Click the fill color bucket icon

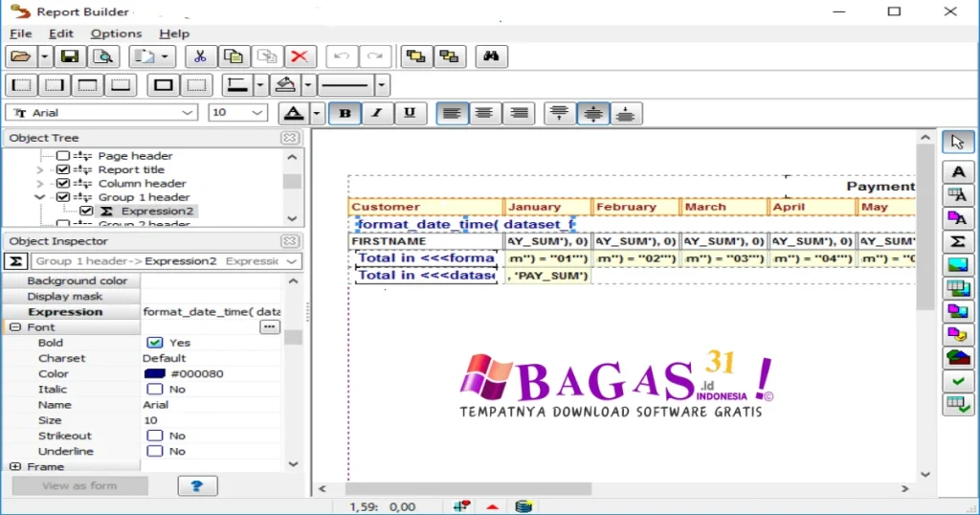coord(285,85)
